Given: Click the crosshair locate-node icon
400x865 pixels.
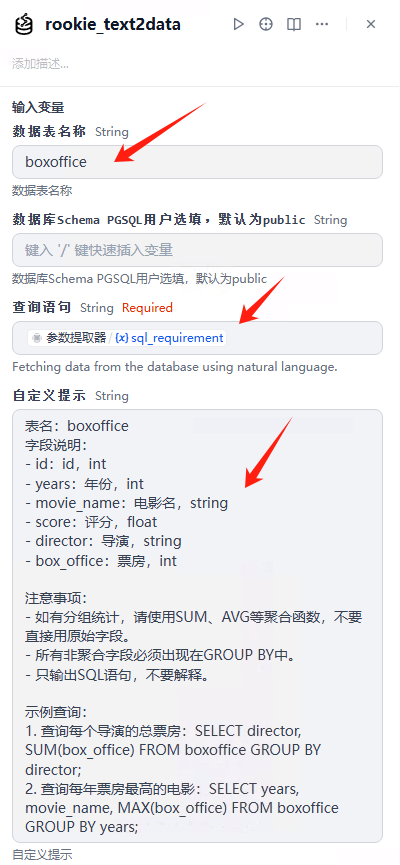Looking at the screenshot, I should (266, 24).
